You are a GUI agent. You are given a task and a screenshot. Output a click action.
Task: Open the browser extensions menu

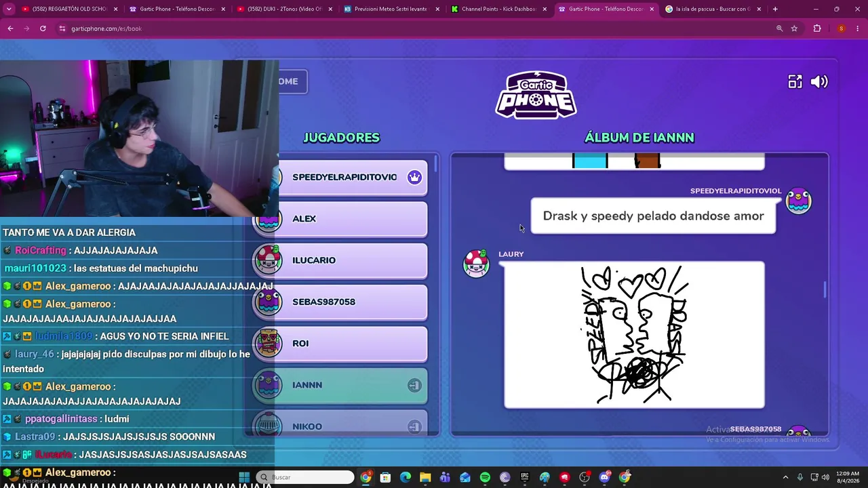point(817,28)
